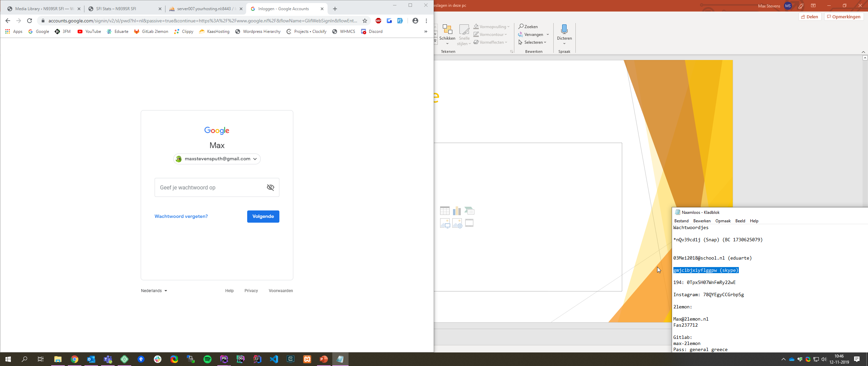The image size is (868, 366).
Task: Click the Wachtwoord vergeten link
Action: pyautogui.click(x=181, y=217)
